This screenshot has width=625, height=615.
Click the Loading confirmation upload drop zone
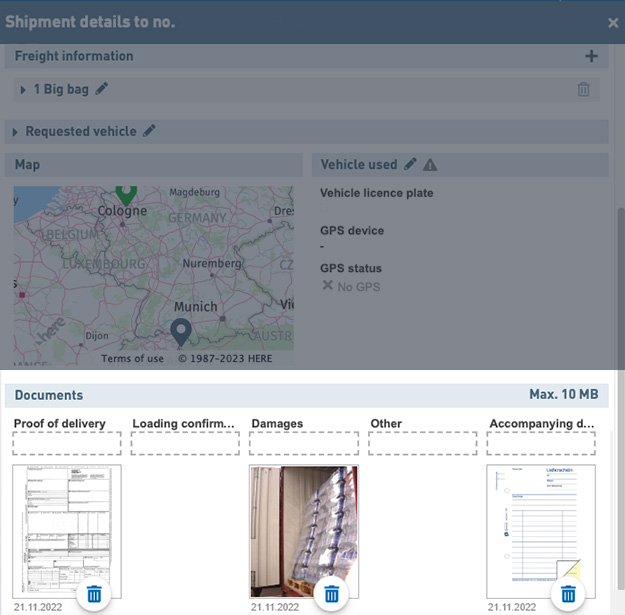tap(185, 443)
